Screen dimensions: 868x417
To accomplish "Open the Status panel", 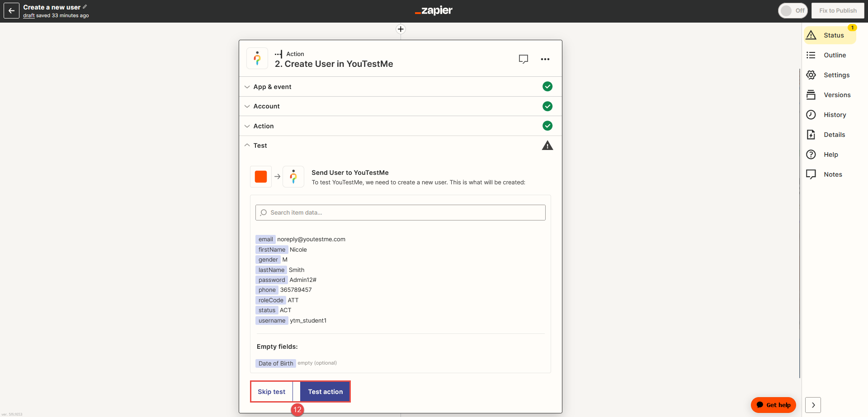I will pyautogui.click(x=830, y=35).
